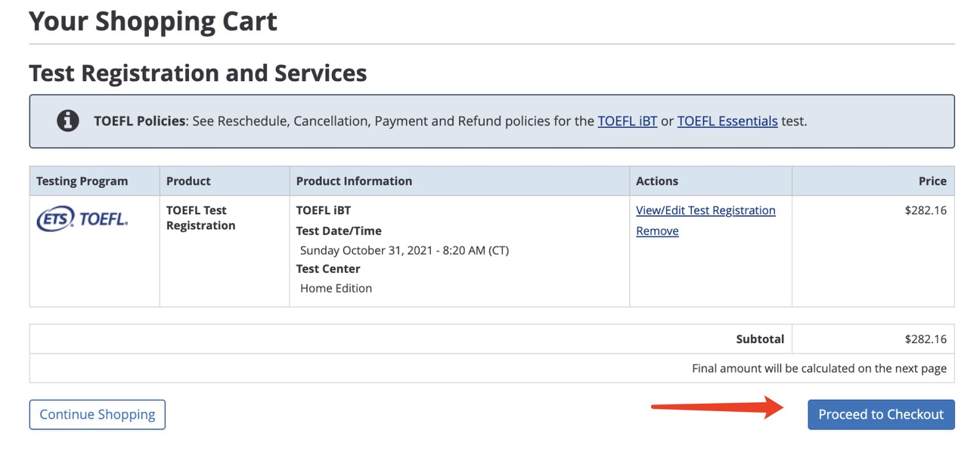The width and height of the screenshot is (980, 455).
Task: Click the Price column header
Action: pyautogui.click(x=932, y=181)
